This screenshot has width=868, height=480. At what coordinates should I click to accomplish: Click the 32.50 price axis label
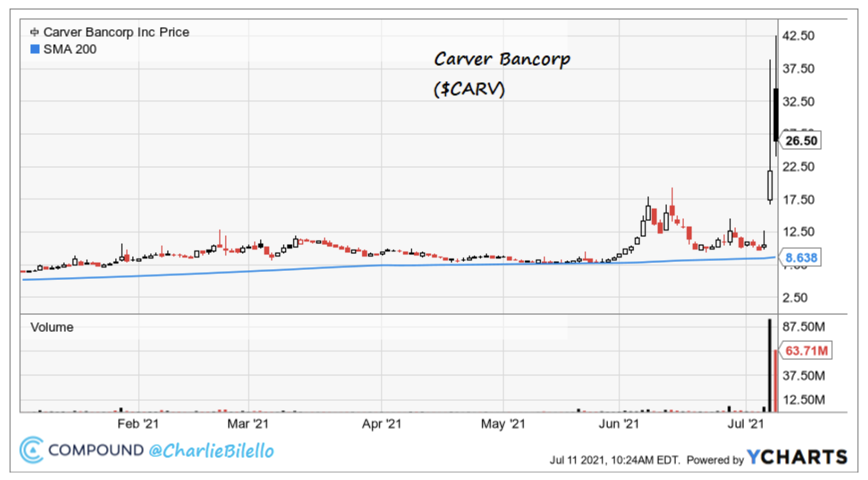(x=798, y=101)
